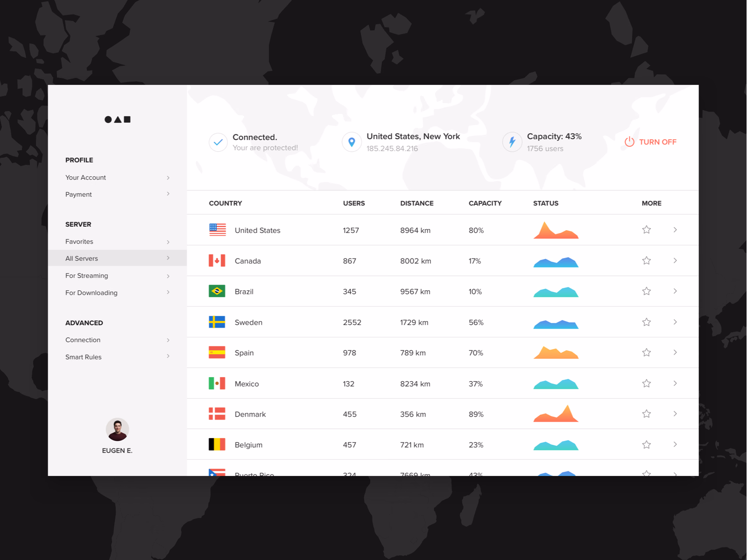Screen dimensions: 747x560
Task: Click the Sweden status graph
Action: (x=556, y=324)
